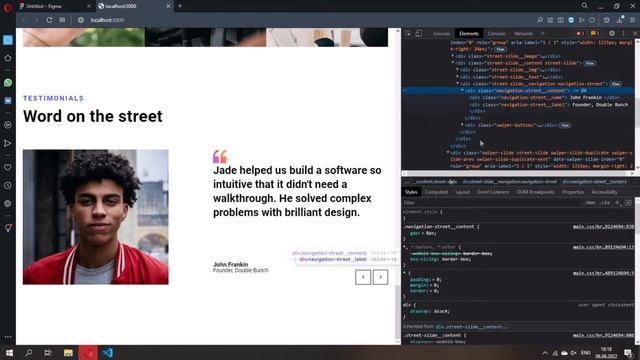The width and height of the screenshot is (640, 360).
Task: Open the ad blocker shield icon
Action: click(571, 20)
